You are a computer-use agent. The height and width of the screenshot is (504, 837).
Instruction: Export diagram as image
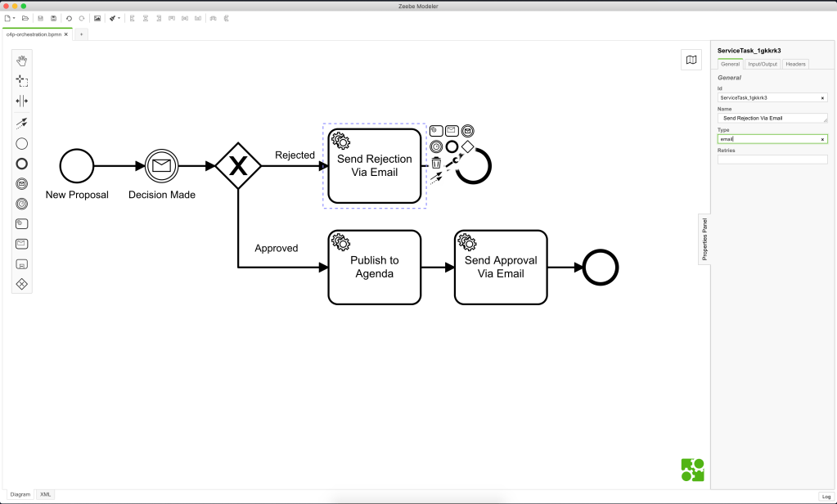pyautogui.click(x=97, y=18)
